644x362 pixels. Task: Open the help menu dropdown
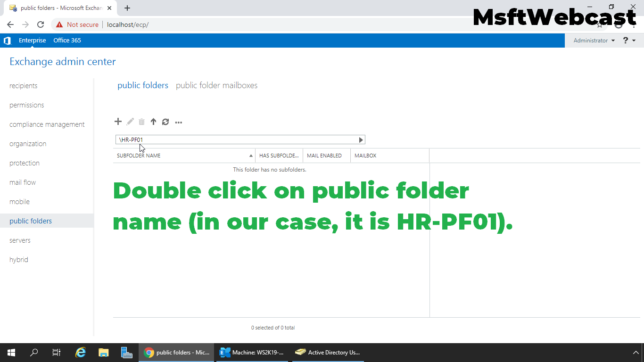tap(629, 41)
